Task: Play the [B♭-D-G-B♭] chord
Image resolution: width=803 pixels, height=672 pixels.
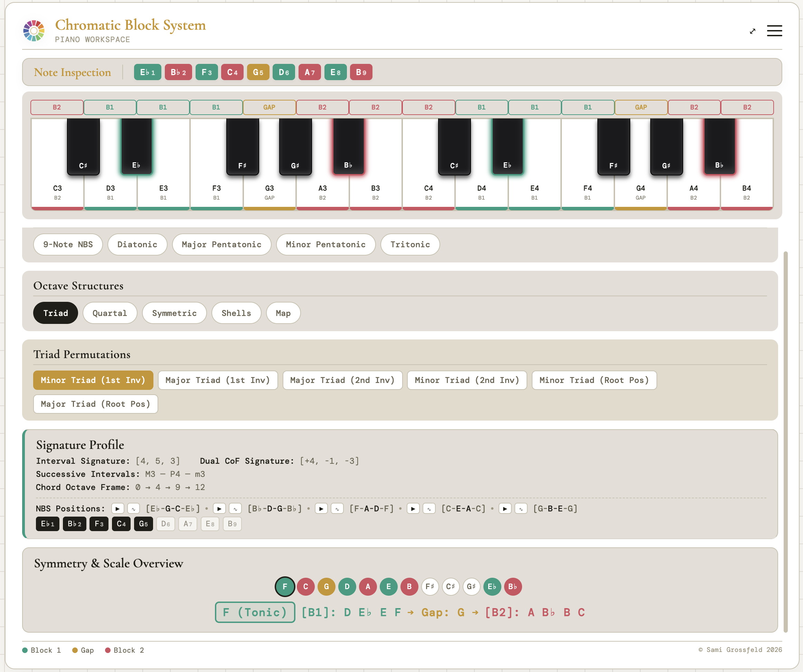Action: coord(219,508)
